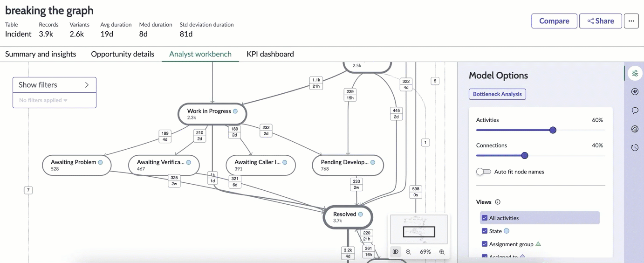Click the 69% zoom level value
Viewport: 644px width, 263px height.
(425, 252)
